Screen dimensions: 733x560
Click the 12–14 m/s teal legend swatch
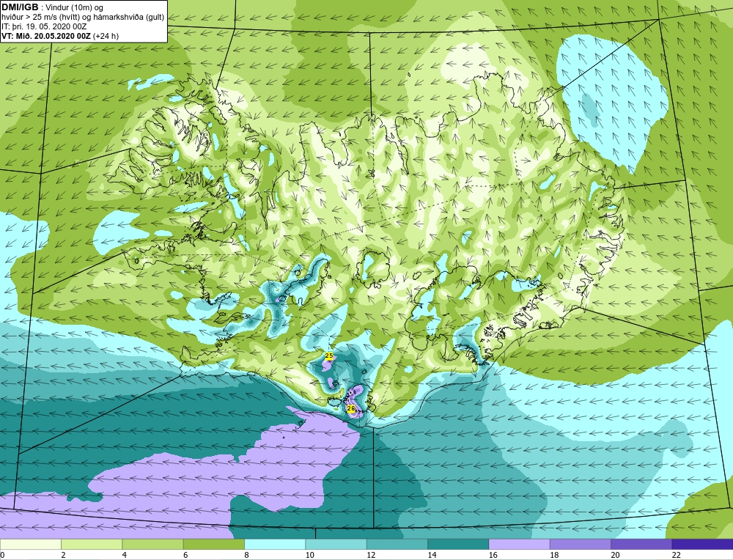point(397,544)
